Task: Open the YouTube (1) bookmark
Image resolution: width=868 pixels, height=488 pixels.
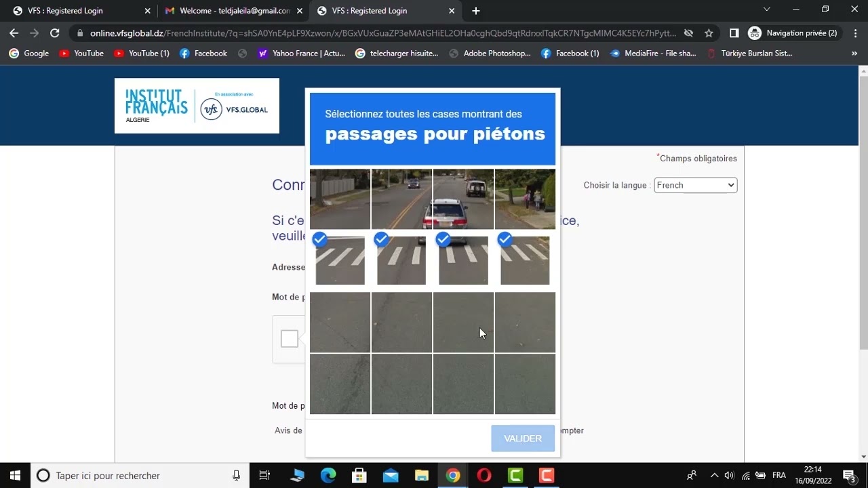Action: click(142, 53)
